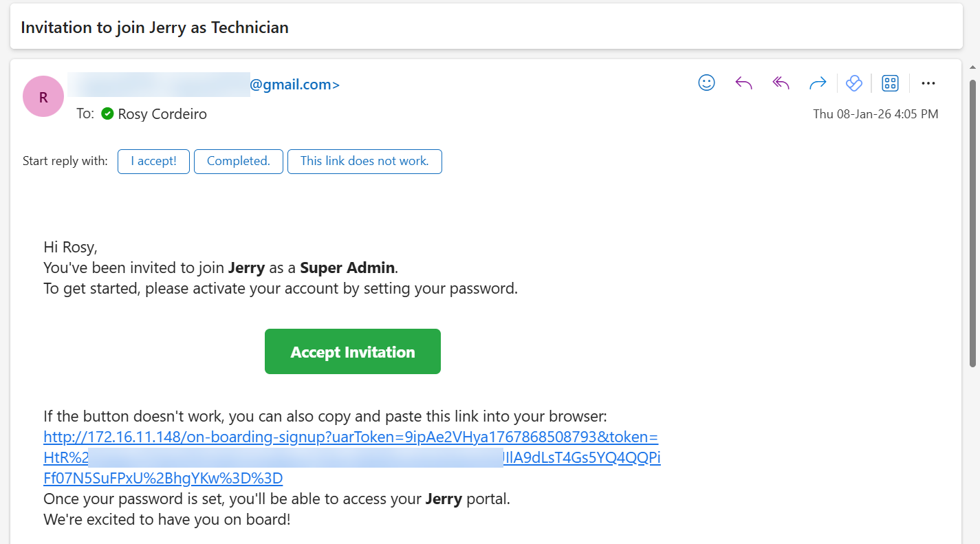Click the vertical scrollbar thumb
This screenshot has height=544, width=980.
point(973,220)
